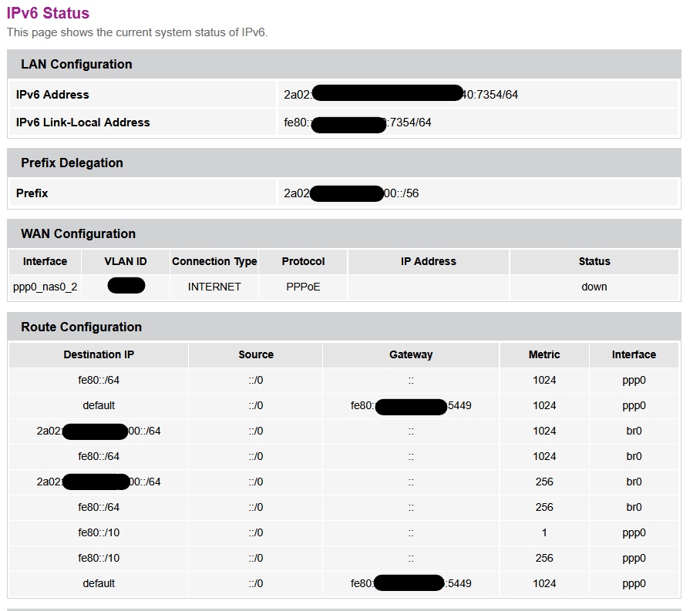Click the Gateway column header
Screen dimensions: 700x611
pos(411,354)
